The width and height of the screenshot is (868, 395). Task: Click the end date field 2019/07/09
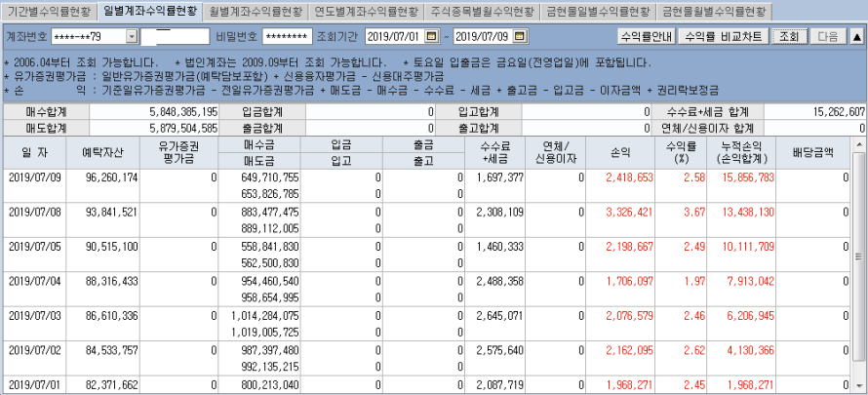(483, 36)
